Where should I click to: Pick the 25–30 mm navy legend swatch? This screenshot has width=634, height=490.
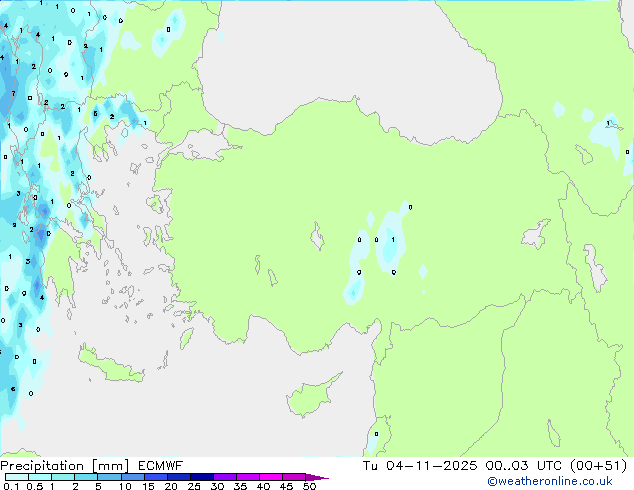(x=201, y=477)
